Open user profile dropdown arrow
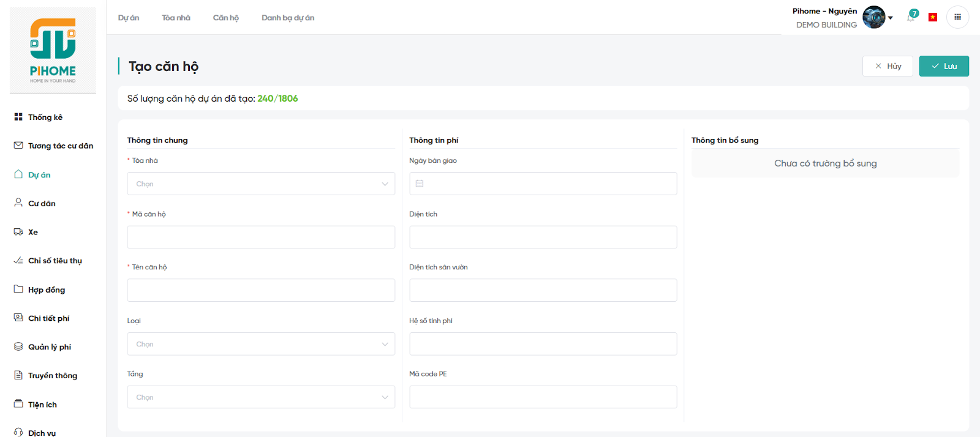Image resolution: width=980 pixels, height=437 pixels. (x=891, y=18)
